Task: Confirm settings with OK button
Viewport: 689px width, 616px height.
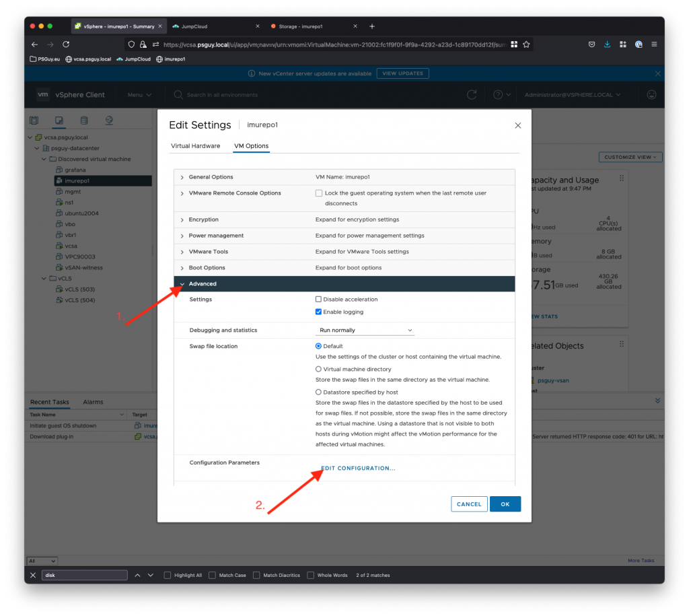Action: pos(505,504)
